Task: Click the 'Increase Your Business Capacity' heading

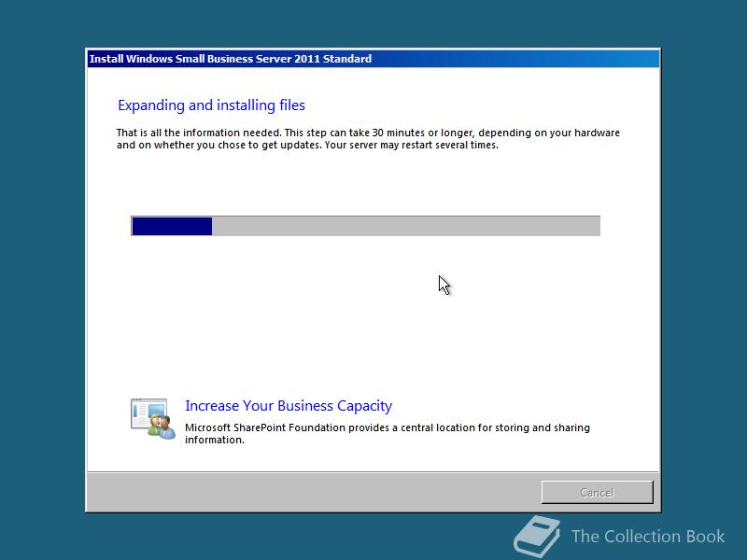Action: pyautogui.click(x=289, y=406)
